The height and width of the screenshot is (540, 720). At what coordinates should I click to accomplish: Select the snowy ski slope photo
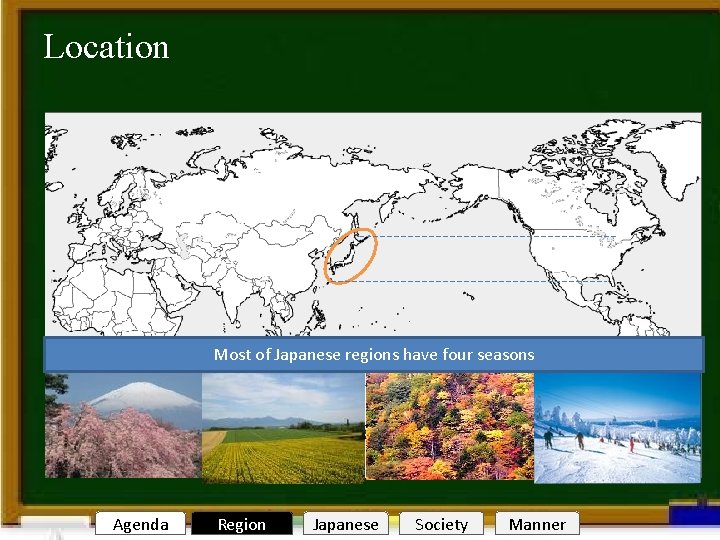(x=618, y=428)
